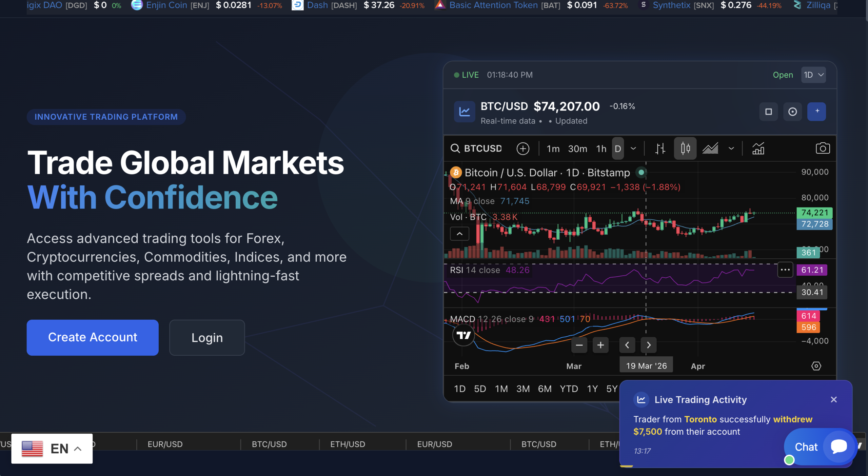Click the Create Account button
Screen dimensions: 868x476
tap(92, 337)
